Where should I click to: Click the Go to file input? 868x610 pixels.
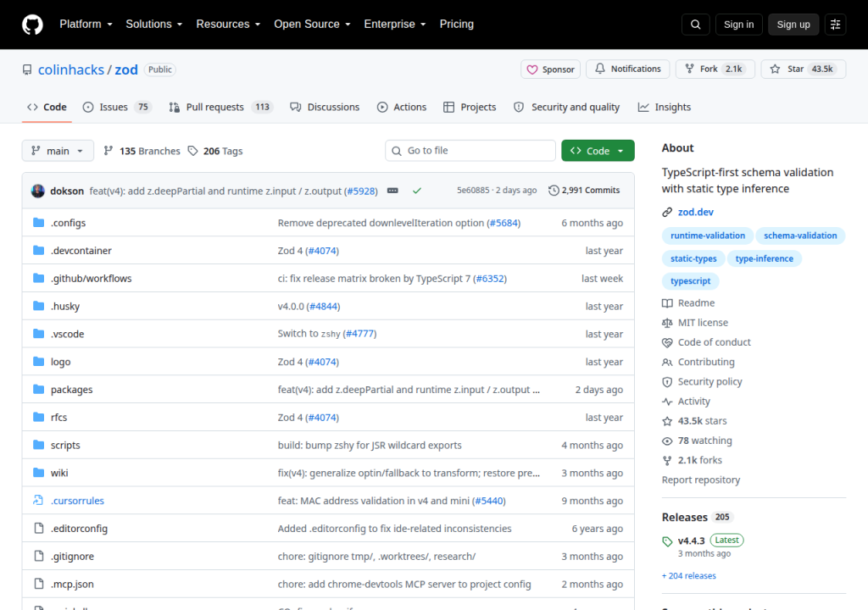coord(470,151)
